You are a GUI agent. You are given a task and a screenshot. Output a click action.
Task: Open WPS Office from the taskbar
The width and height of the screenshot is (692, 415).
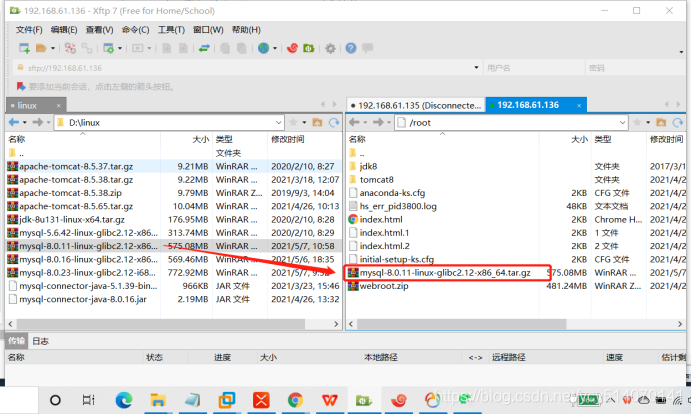tap(330, 400)
